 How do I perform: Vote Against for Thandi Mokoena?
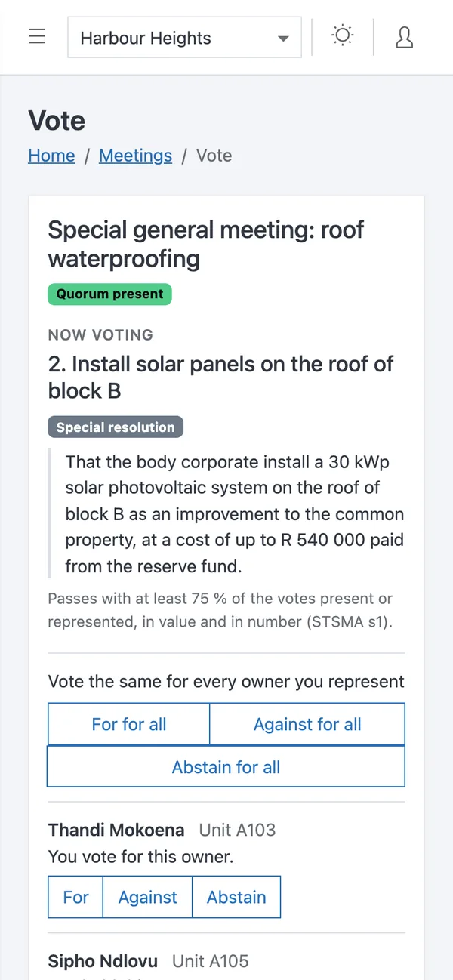pyautogui.click(x=148, y=897)
